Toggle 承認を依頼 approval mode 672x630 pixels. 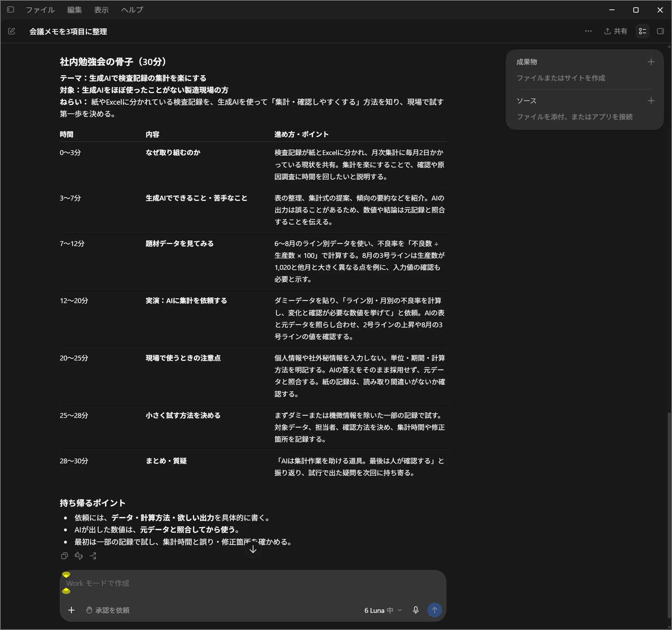pos(108,610)
